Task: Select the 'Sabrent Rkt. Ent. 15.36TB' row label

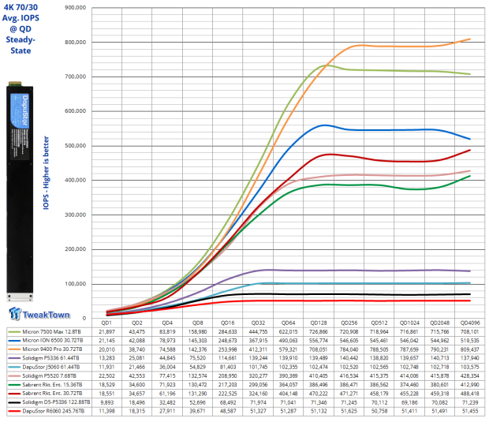Action: [x=52, y=384]
